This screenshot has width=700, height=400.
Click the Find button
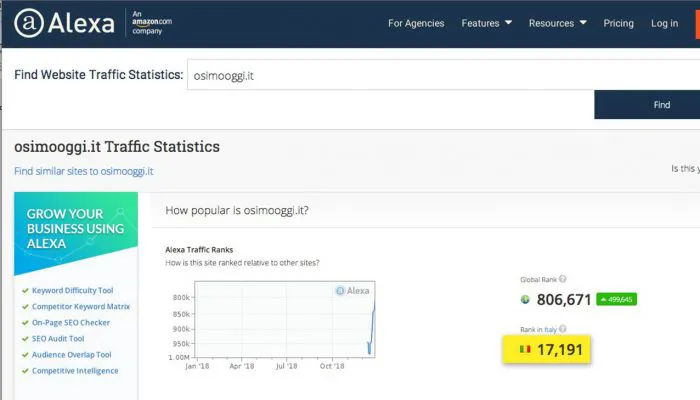pos(647,104)
